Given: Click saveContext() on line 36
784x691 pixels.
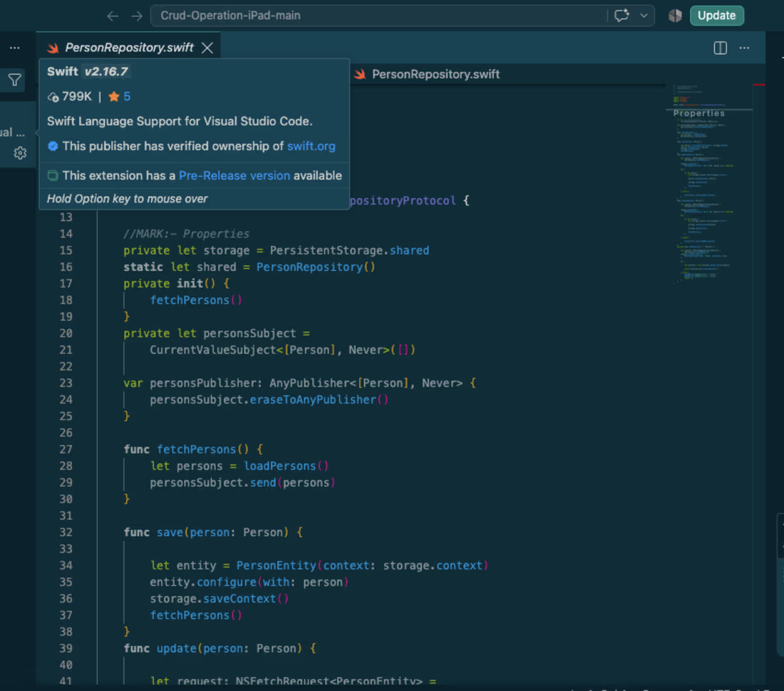Looking at the screenshot, I should click(x=245, y=598).
